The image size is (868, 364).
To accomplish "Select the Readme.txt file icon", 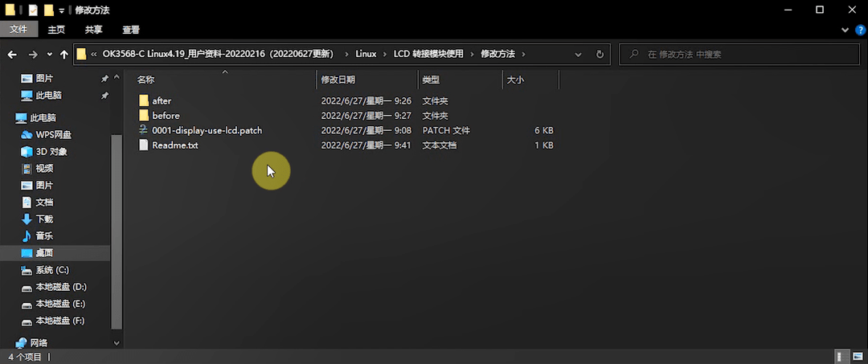I will coord(144,145).
